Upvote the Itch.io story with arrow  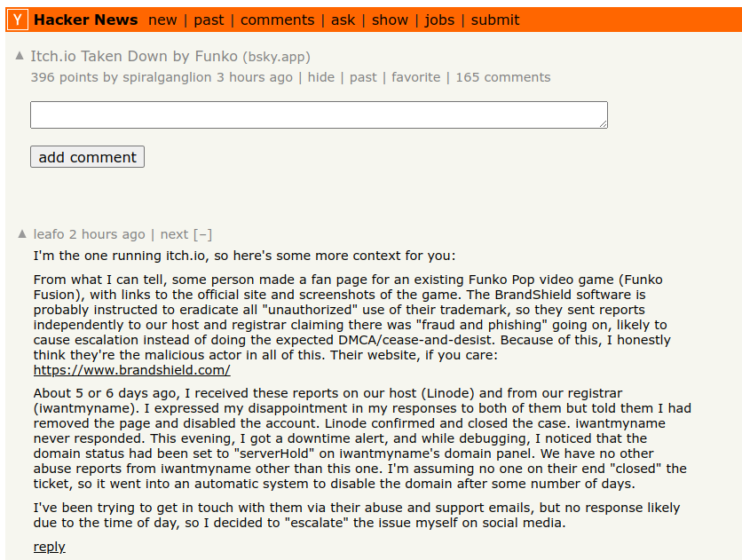pos(20,56)
